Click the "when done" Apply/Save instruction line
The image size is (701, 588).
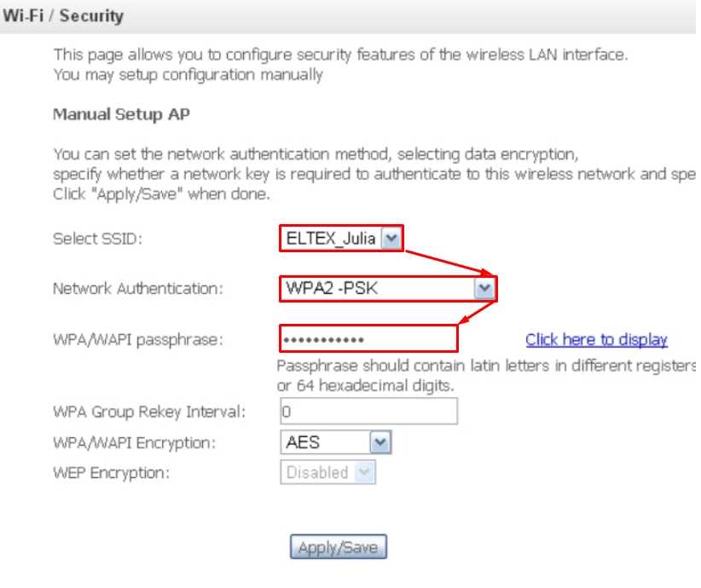[x=161, y=193]
